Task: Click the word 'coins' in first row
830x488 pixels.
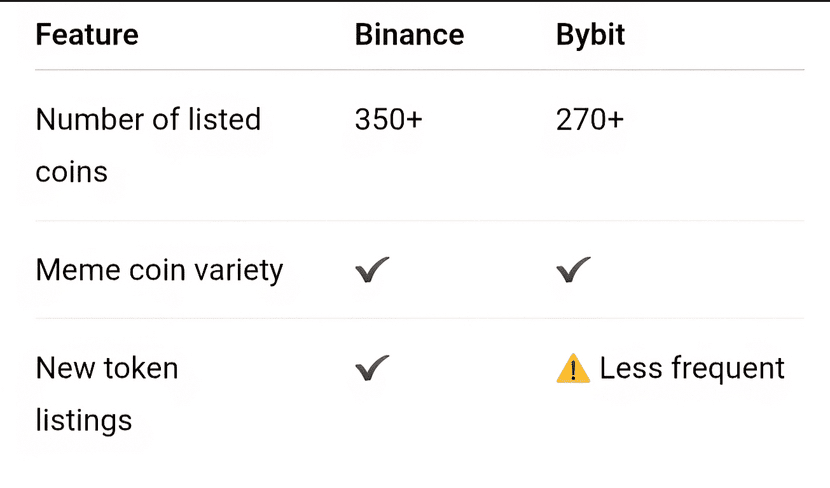Action: 71,171
